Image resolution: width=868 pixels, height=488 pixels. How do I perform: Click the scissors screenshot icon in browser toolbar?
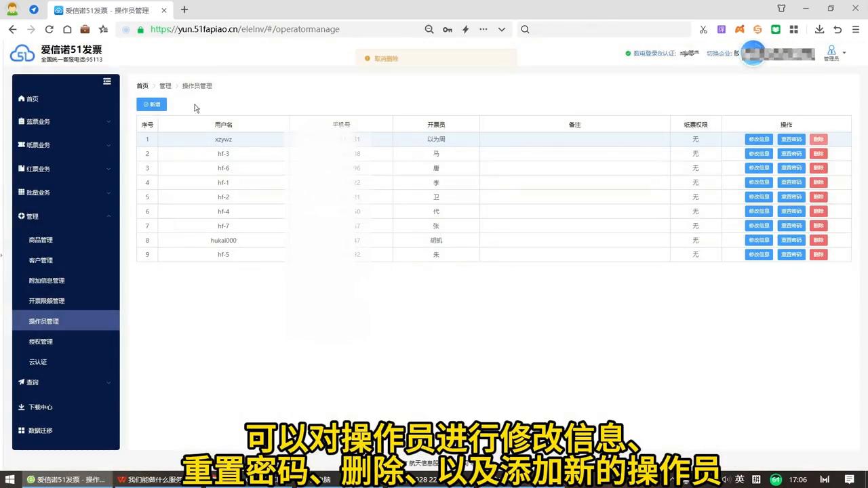(703, 29)
